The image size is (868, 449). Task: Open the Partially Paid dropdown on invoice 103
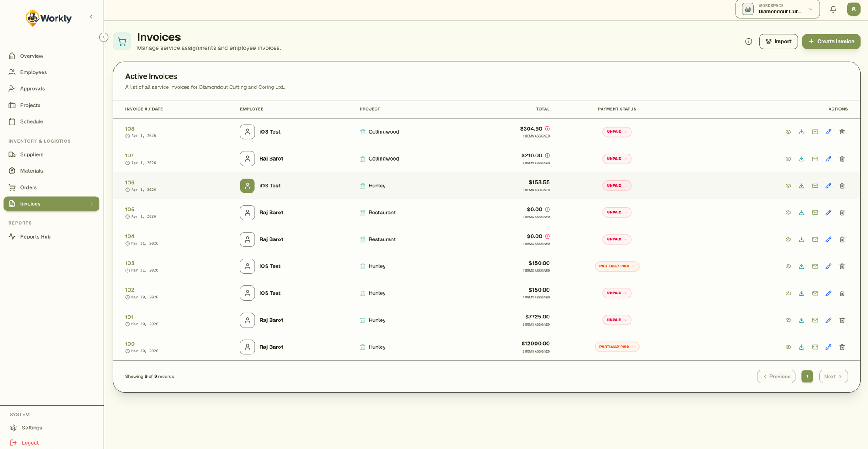[x=617, y=266]
